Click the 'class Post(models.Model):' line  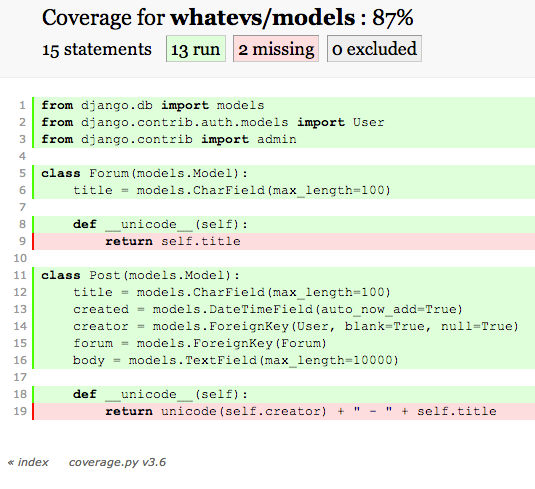click(285, 275)
